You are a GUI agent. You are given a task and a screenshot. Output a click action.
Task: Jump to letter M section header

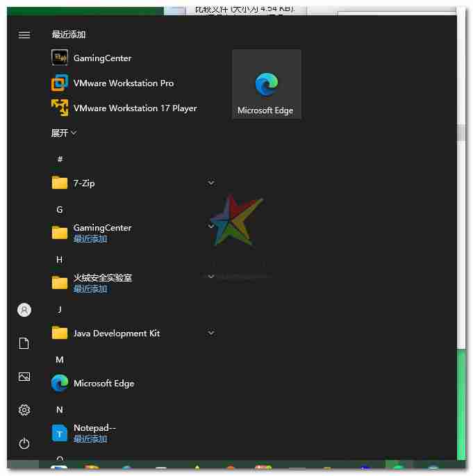click(x=60, y=360)
